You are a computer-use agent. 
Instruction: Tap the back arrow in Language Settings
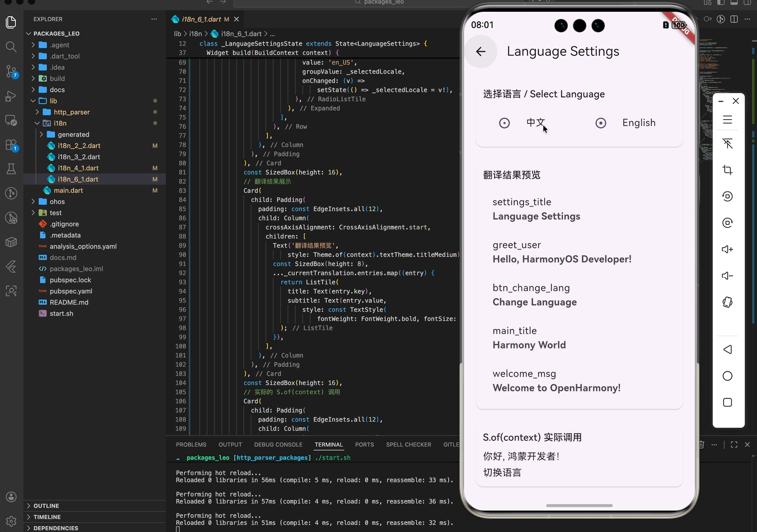(481, 51)
